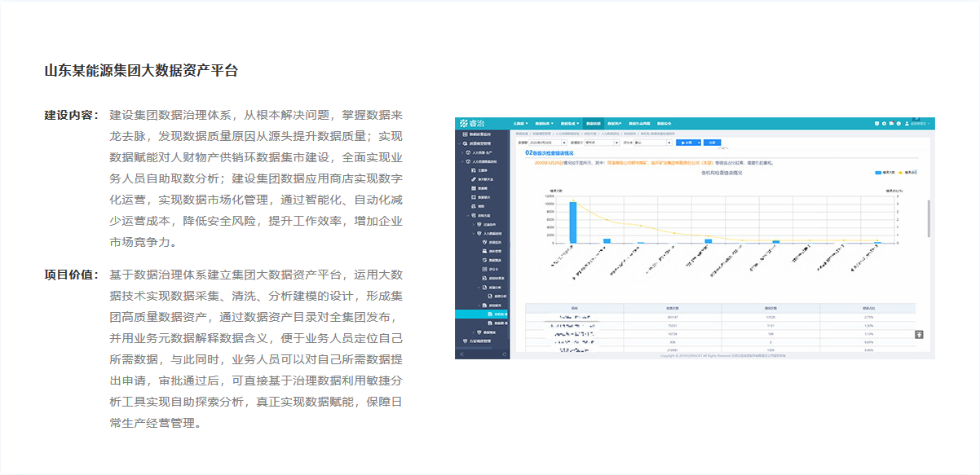The width and height of the screenshot is (980, 475).
Task: Open the second filter dropdown in toolbar
Action: tap(599, 142)
